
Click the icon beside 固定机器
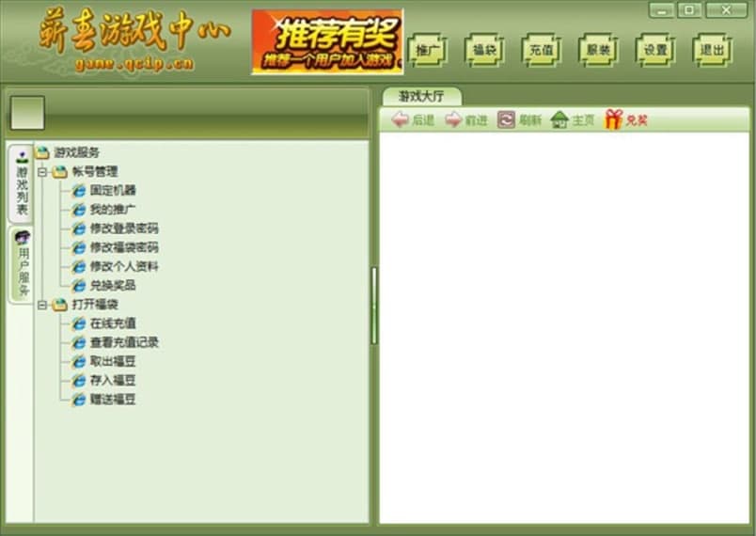79,190
